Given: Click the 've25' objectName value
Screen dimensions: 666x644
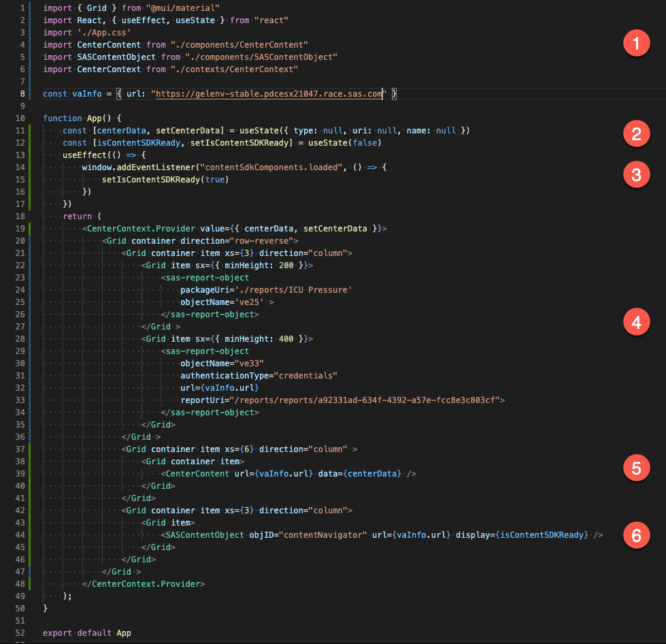Looking at the screenshot, I should click(x=249, y=302).
